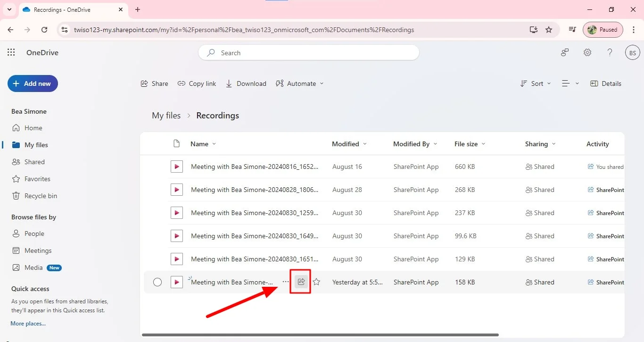Click the install app icon in address bar
Image resolution: width=644 pixels, height=342 pixels.
coord(533,30)
